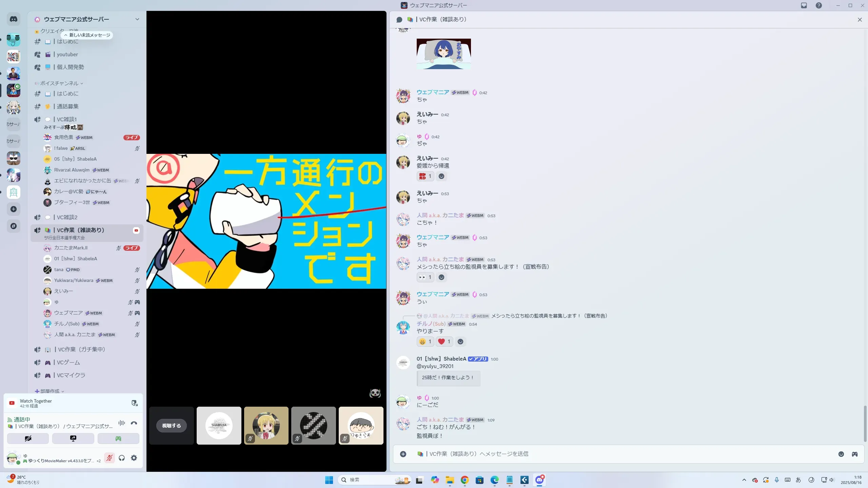Open the youtuber channel
Screen dimensions: 868x488
67,55
